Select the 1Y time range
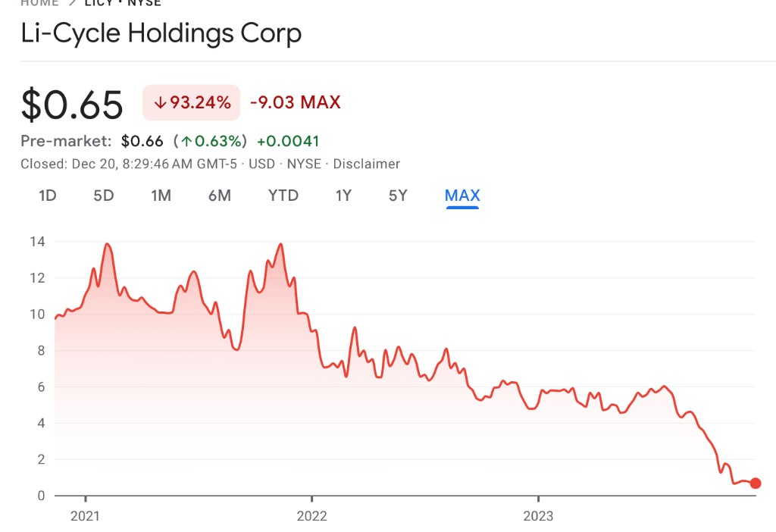Image resolution: width=776 pixels, height=532 pixels. click(x=343, y=196)
